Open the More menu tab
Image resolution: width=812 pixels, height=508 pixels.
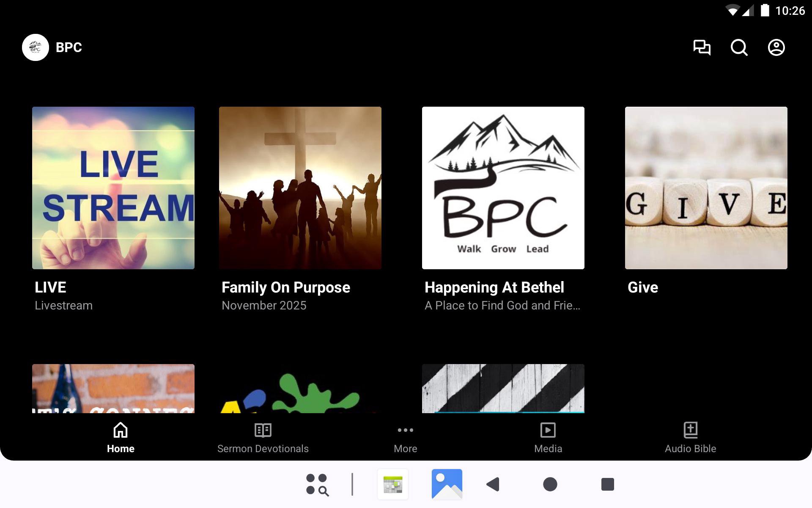point(405,438)
